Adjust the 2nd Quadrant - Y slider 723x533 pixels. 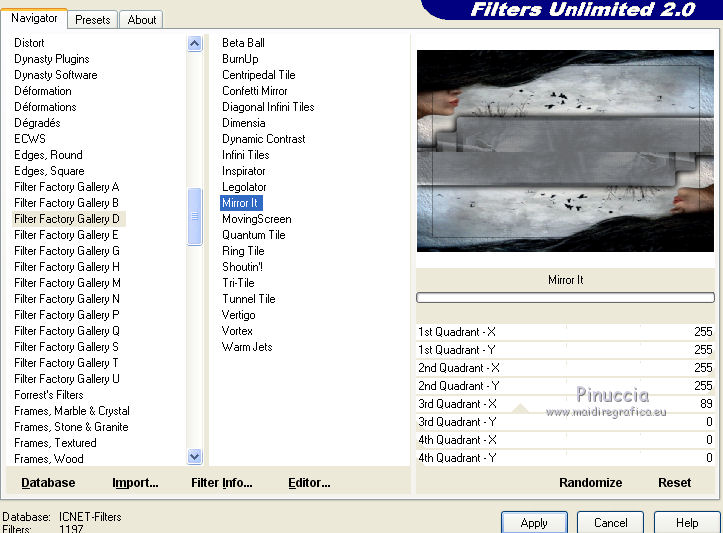tap(565, 386)
